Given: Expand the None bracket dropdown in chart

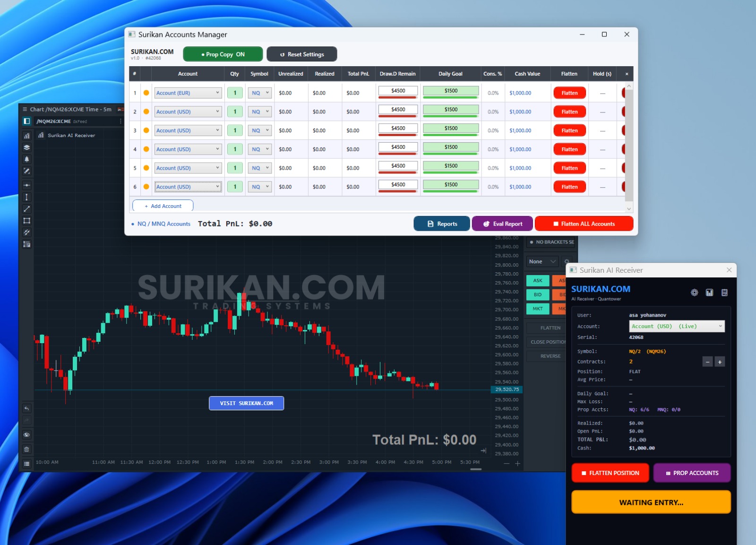Looking at the screenshot, I should [x=542, y=261].
